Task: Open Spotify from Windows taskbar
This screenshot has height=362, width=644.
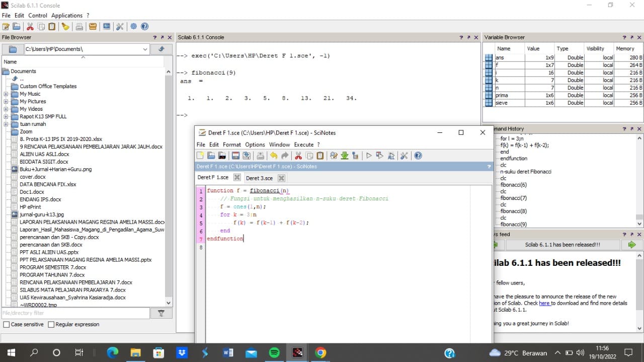Action: (274, 353)
